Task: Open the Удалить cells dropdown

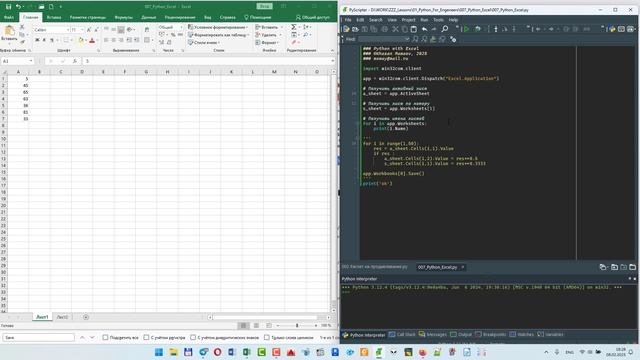Action: click(268, 35)
